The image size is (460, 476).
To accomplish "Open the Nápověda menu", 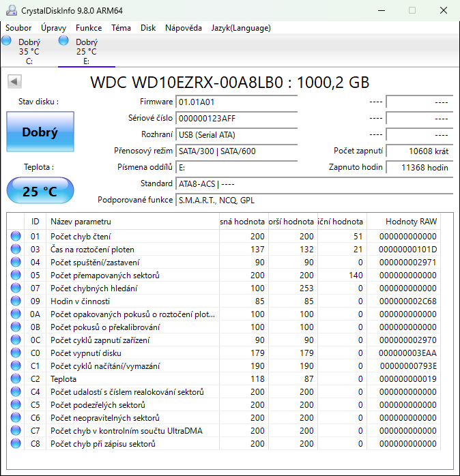I will [184, 28].
